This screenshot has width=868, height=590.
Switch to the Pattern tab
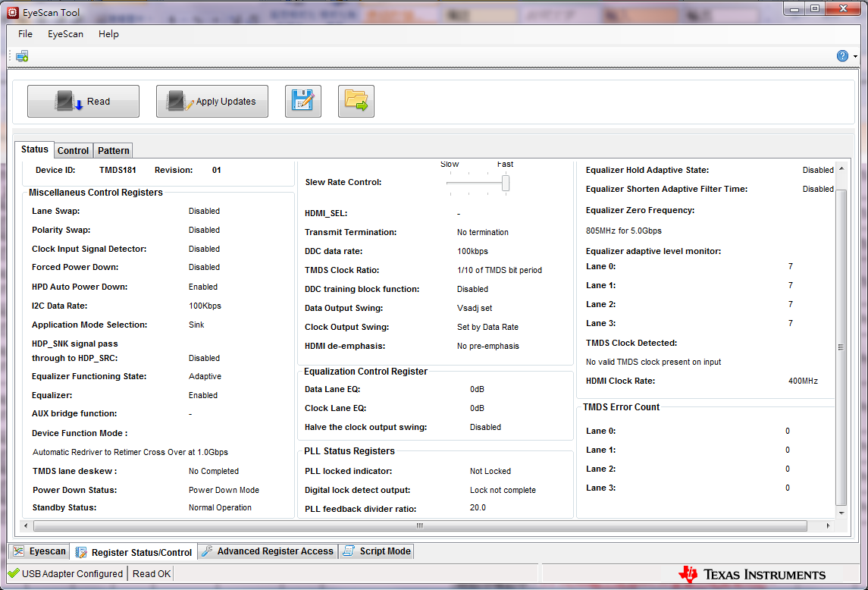(x=114, y=151)
